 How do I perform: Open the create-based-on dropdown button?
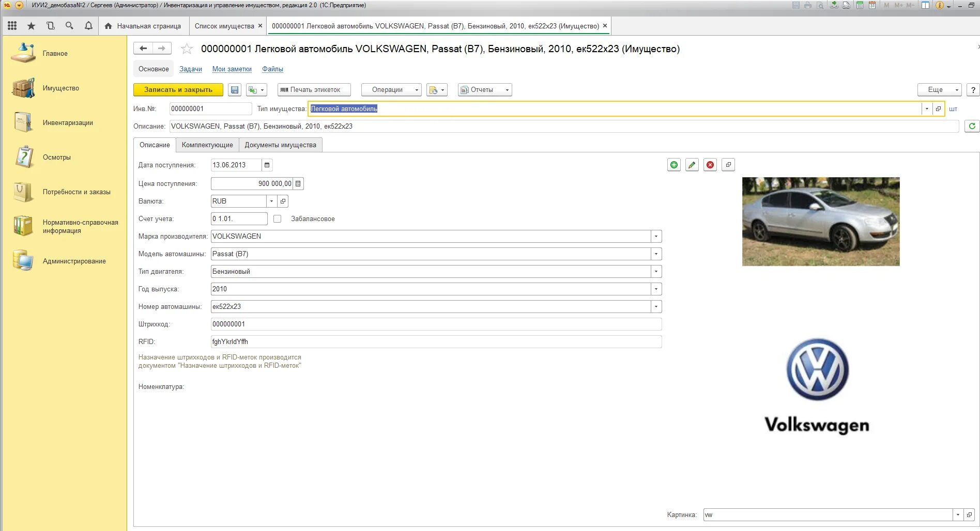click(x=256, y=90)
